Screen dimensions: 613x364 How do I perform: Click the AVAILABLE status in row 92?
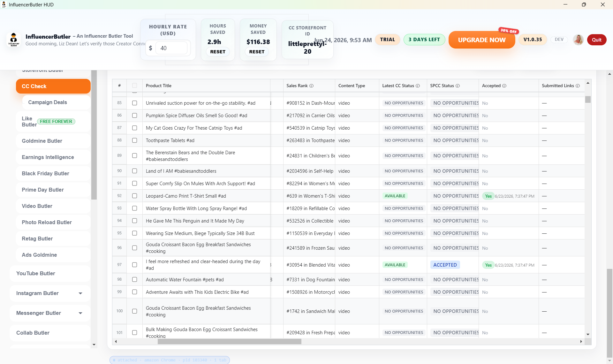[395, 196]
